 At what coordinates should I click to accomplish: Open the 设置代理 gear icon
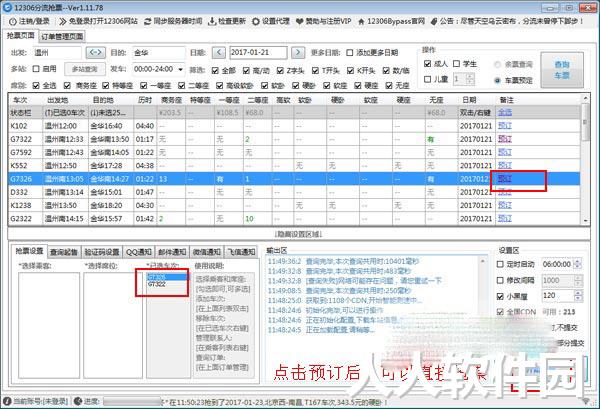pos(256,21)
